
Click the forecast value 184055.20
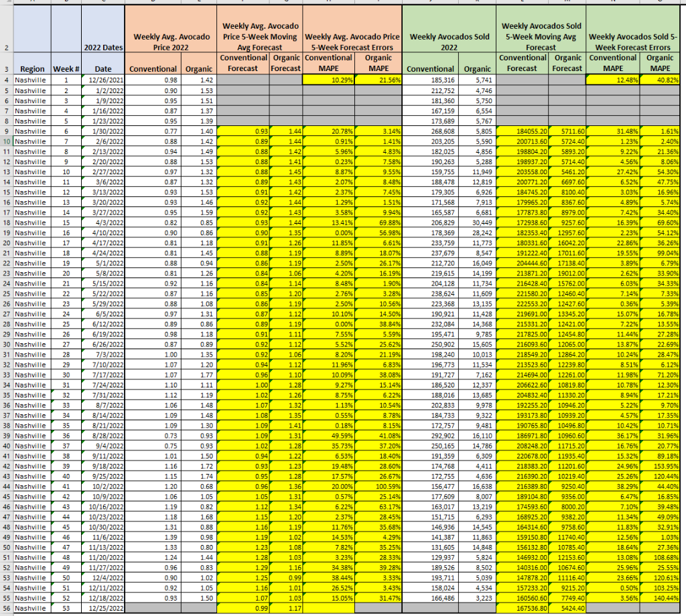pos(523,131)
